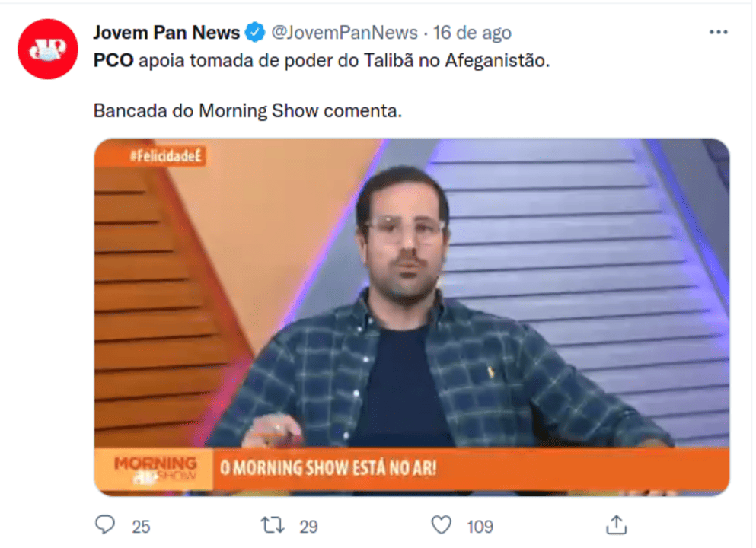The height and width of the screenshot is (548, 756).
Task: Open the Jovem Pan News profile avatar
Action: pyautogui.click(x=48, y=49)
